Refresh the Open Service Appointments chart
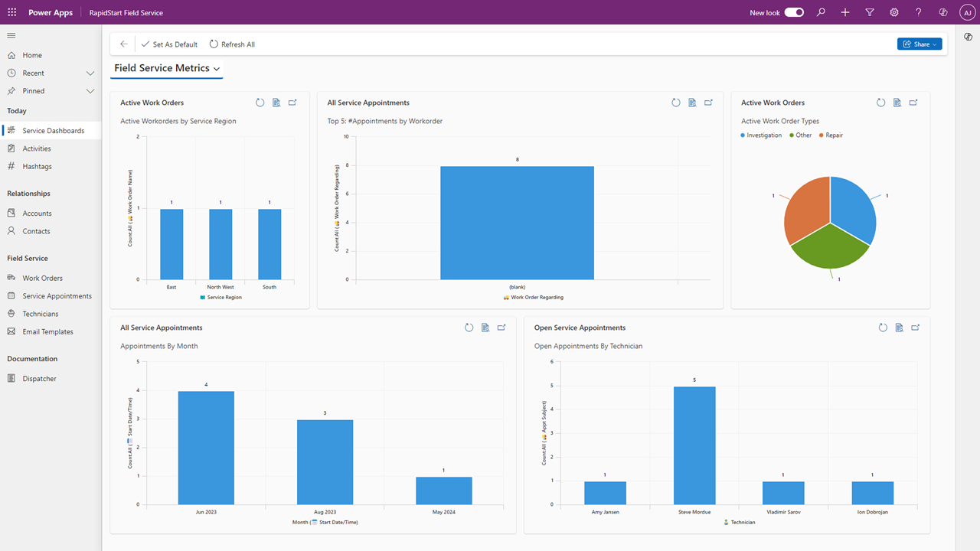980x551 pixels. (x=883, y=328)
